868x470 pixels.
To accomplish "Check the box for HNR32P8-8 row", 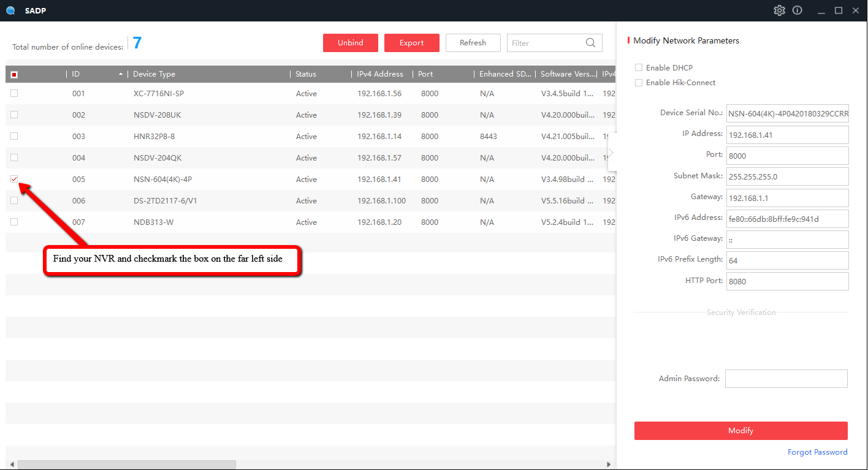I will (x=14, y=136).
